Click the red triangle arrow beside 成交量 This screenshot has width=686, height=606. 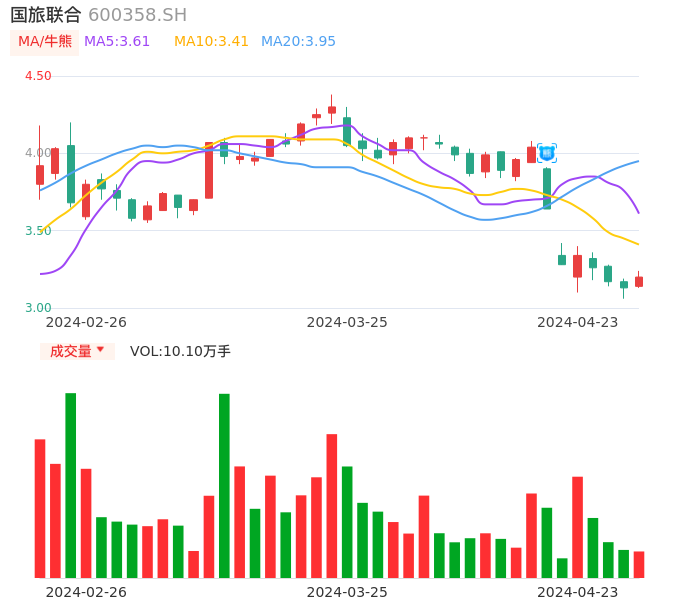pyautogui.click(x=100, y=350)
